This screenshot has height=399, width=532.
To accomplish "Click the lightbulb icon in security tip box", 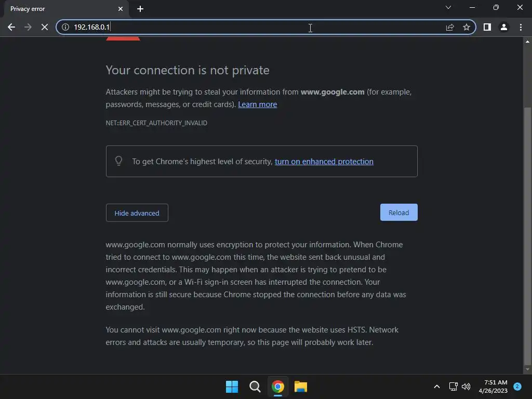I will (118, 161).
